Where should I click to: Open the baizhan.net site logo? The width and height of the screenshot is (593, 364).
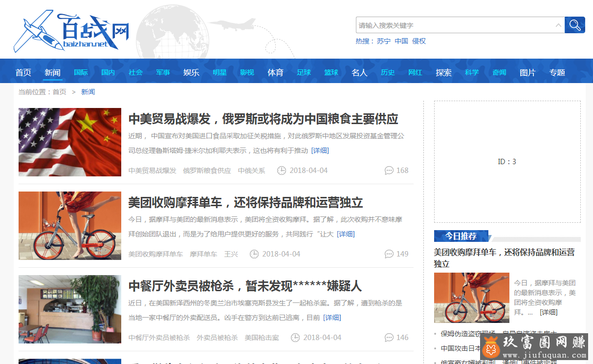[x=71, y=31]
